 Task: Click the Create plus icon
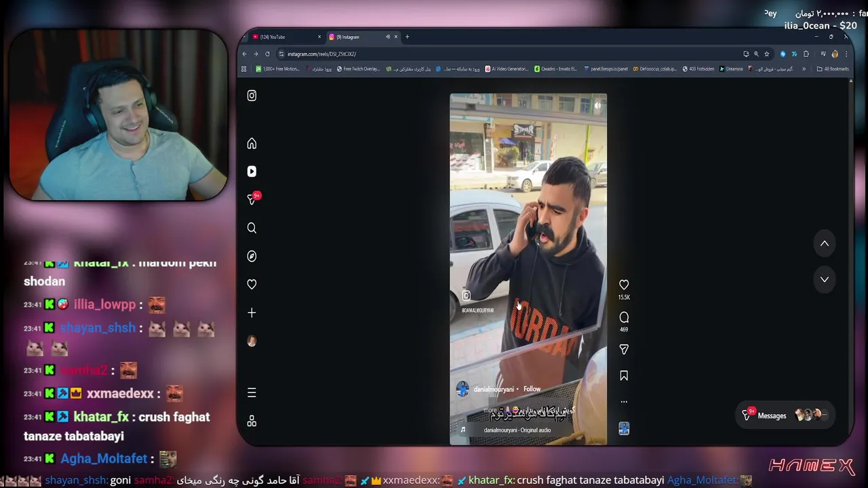[x=252, y=312]
